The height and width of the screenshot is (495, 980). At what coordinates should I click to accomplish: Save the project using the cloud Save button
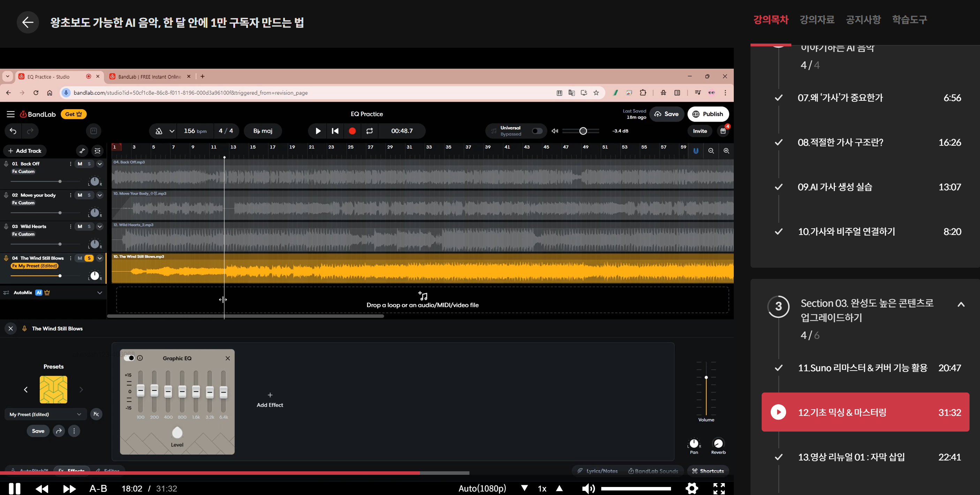pyautogui.click(x=666, y=114)
